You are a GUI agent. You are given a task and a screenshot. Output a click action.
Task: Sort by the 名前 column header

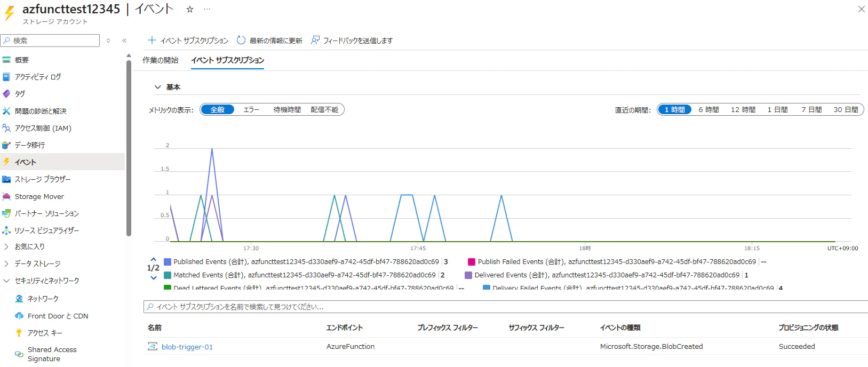(x=155, y=328)
